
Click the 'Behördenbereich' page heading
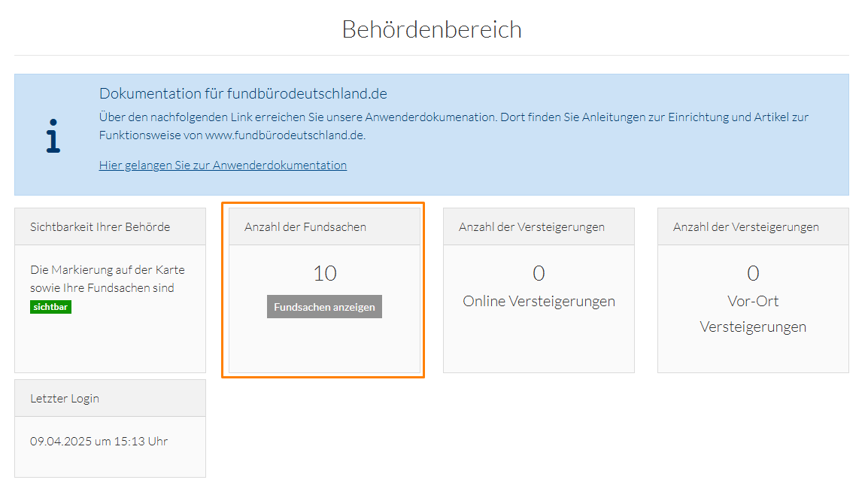(x=432, y=29)
